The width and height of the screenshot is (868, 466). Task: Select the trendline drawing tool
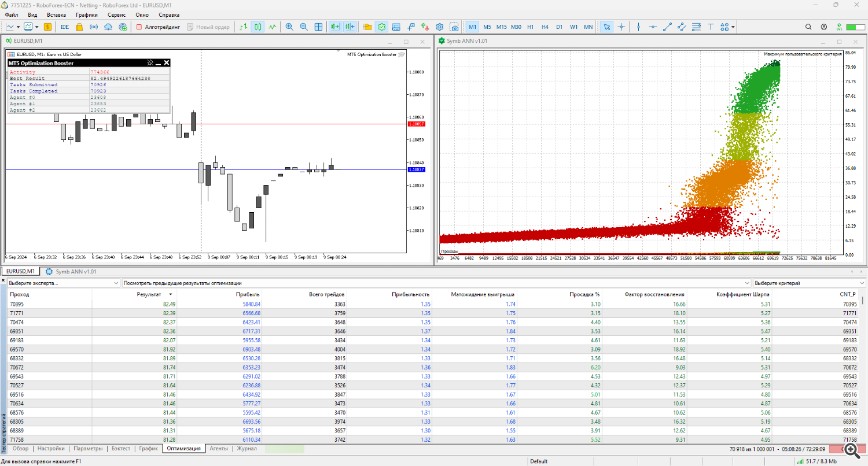[x=667, y=27]
